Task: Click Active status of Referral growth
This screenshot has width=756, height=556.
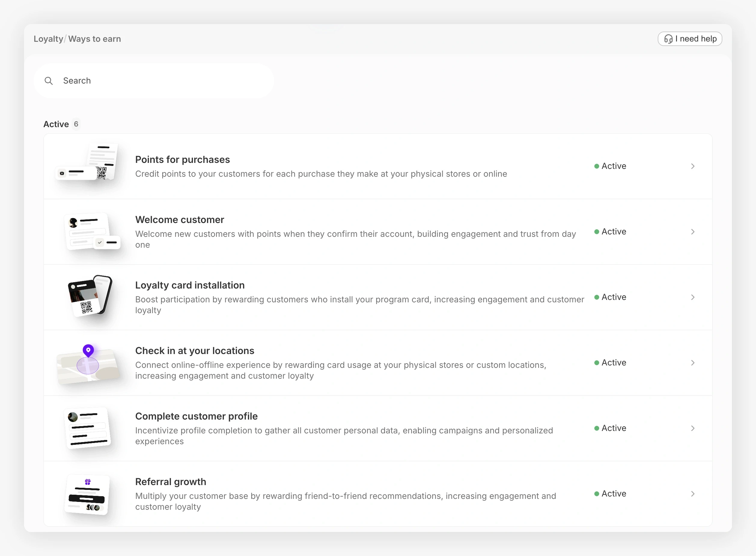Action: click(x=610, y=494)
